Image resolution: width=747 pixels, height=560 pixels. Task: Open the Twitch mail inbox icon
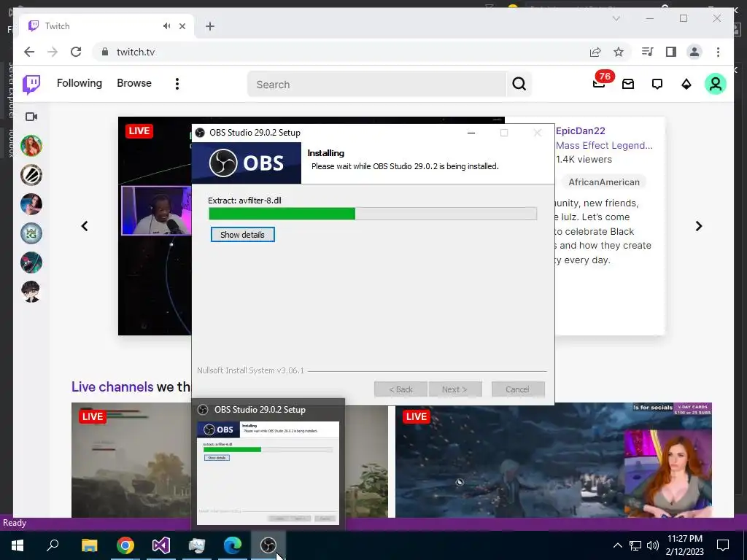point(628,85)
